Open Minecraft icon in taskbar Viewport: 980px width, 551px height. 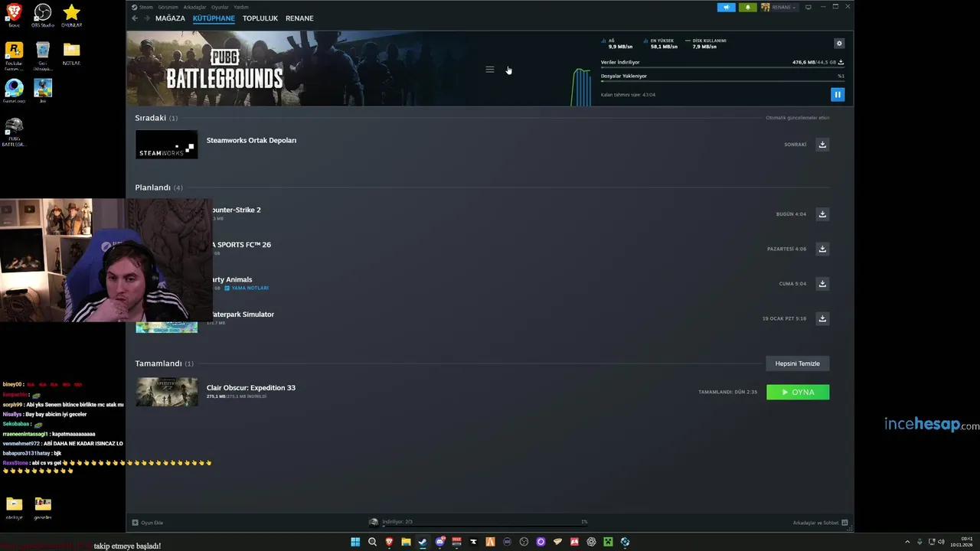(x=608, y=542)
